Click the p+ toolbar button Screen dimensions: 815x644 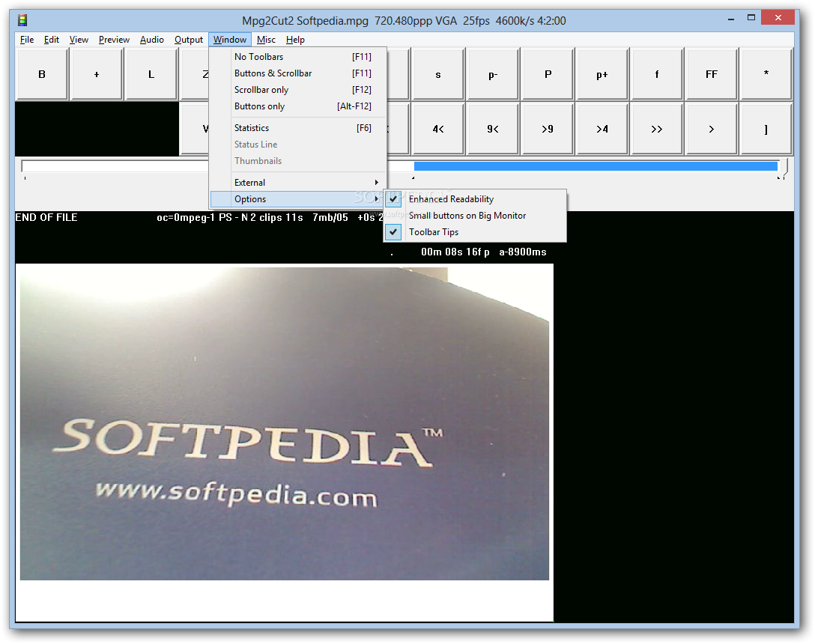602,74
